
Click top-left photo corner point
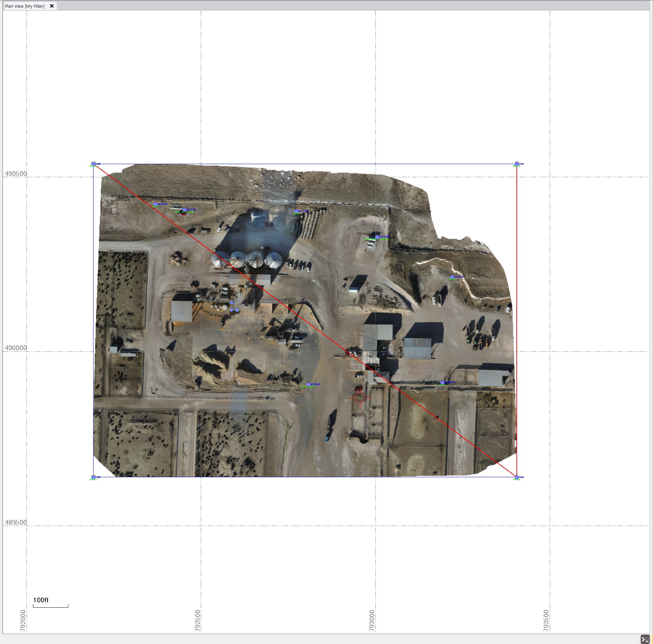(94, 164)
